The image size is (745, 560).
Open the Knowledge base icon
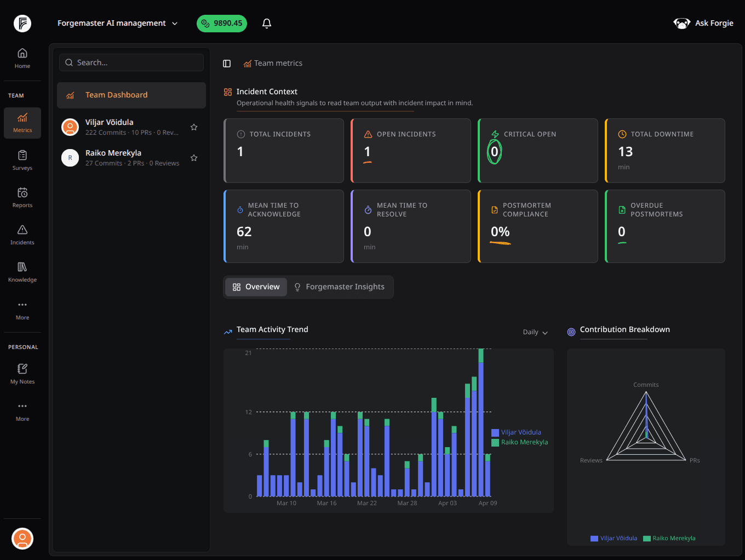click(x=22, y=272)
